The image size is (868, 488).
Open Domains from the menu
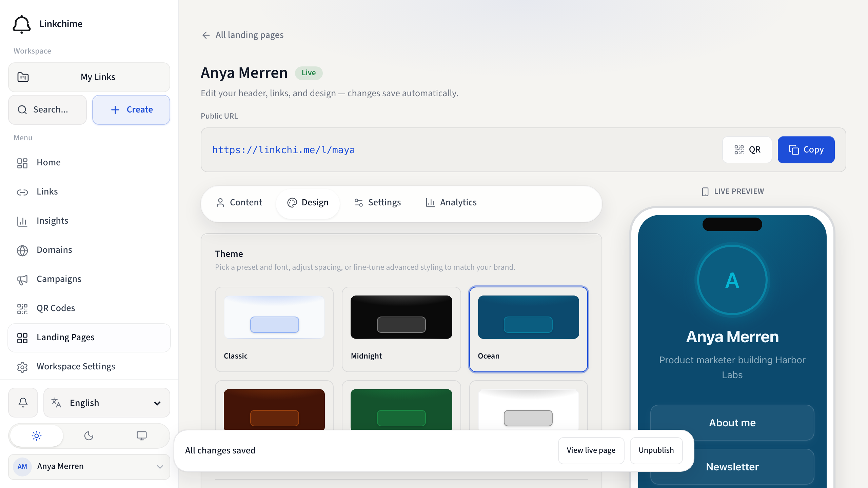pyautogui.click(x=89, y=250)
